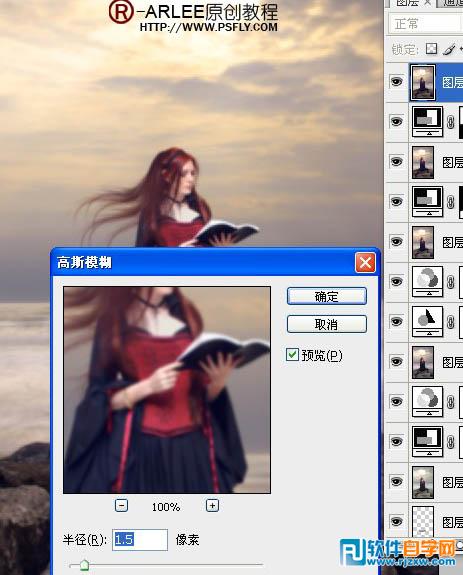Click link icon on bottom levels adjustment layer
Image resolution: width=463 pixels, height=575 pixels.
(451, 442)
